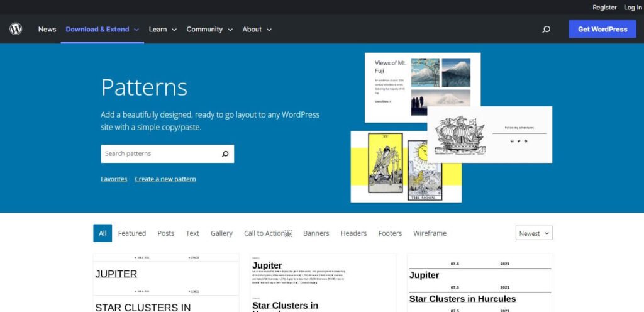Select the All category tab
This screenshot has width=644, height=312.
[x=103, y=233]
